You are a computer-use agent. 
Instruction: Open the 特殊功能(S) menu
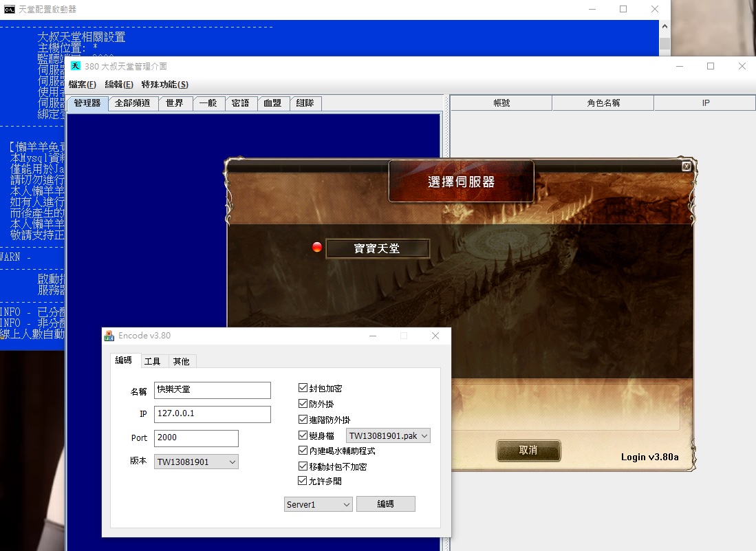point(165,85)
